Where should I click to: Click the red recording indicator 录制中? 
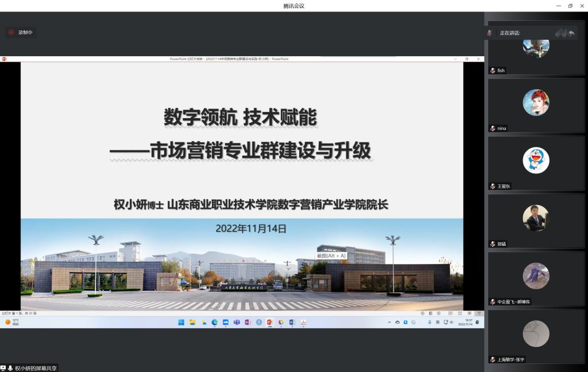(21, 33)
